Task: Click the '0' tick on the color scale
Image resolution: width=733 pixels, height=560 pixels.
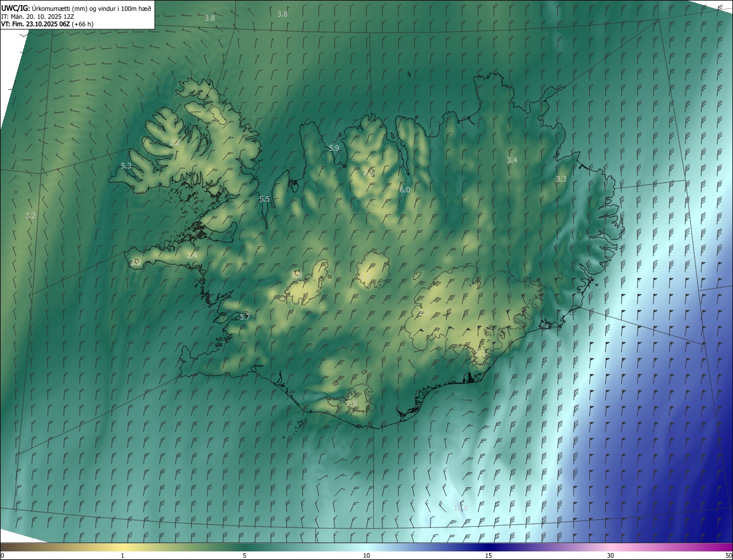Action: [2, 555]
